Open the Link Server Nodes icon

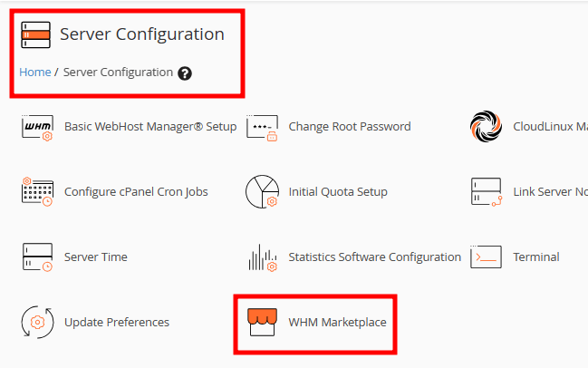[486, 191]
